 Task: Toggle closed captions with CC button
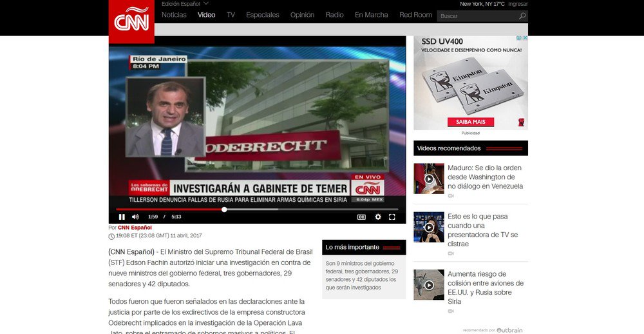(361, 217)
